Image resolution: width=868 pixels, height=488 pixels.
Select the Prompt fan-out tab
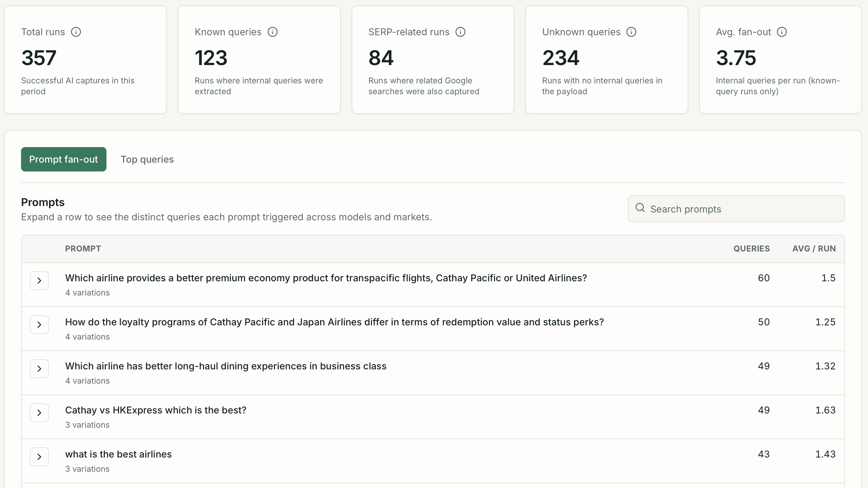point(64,159)
